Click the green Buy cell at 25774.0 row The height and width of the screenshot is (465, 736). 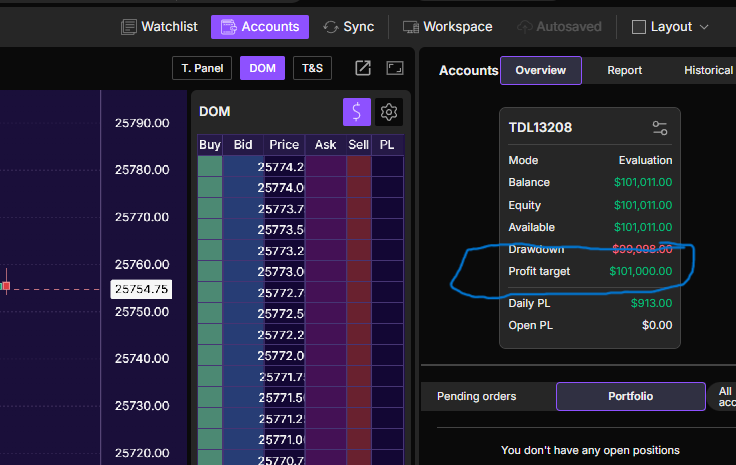pyautogui.click(x=210, y=188)
